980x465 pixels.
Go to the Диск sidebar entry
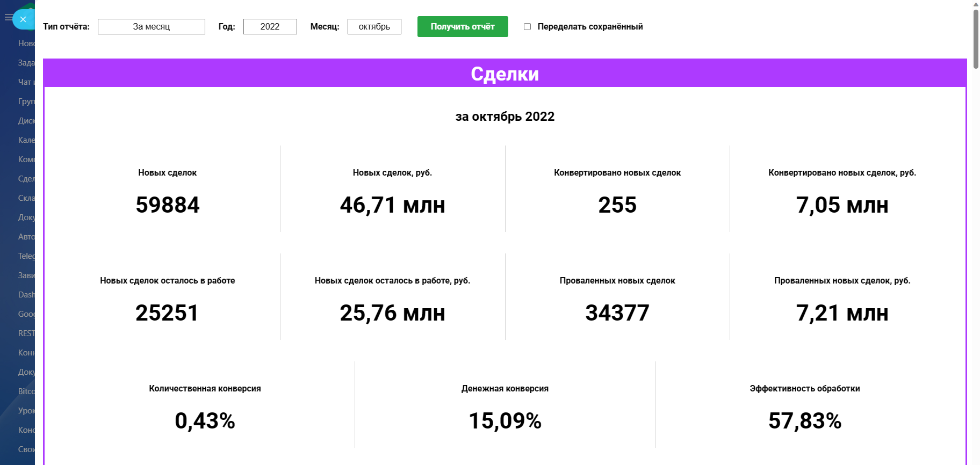26,121
